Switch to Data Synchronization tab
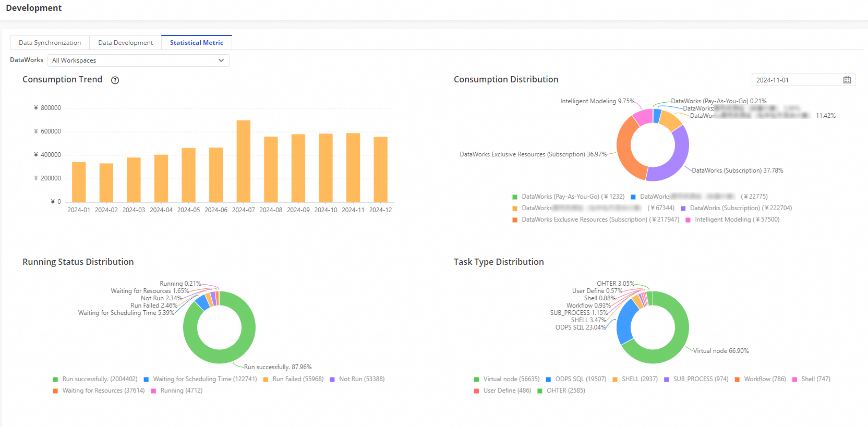Viewport: 868px width, 427px height. click(50, 43)
